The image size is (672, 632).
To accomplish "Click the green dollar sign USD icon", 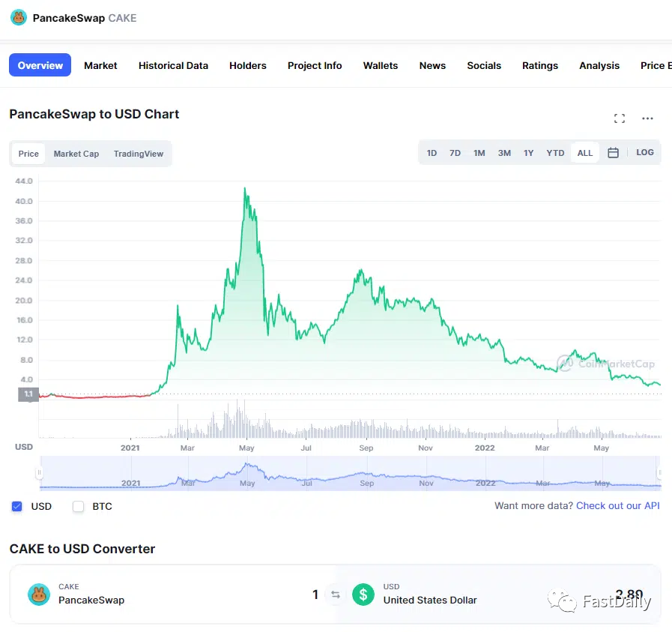I will tap(363, 595).
